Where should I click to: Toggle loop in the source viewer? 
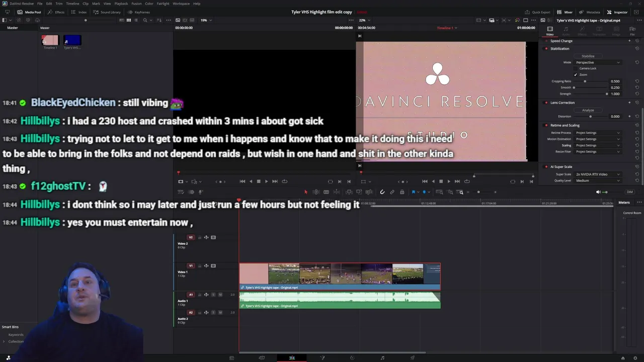pos(284,182)
